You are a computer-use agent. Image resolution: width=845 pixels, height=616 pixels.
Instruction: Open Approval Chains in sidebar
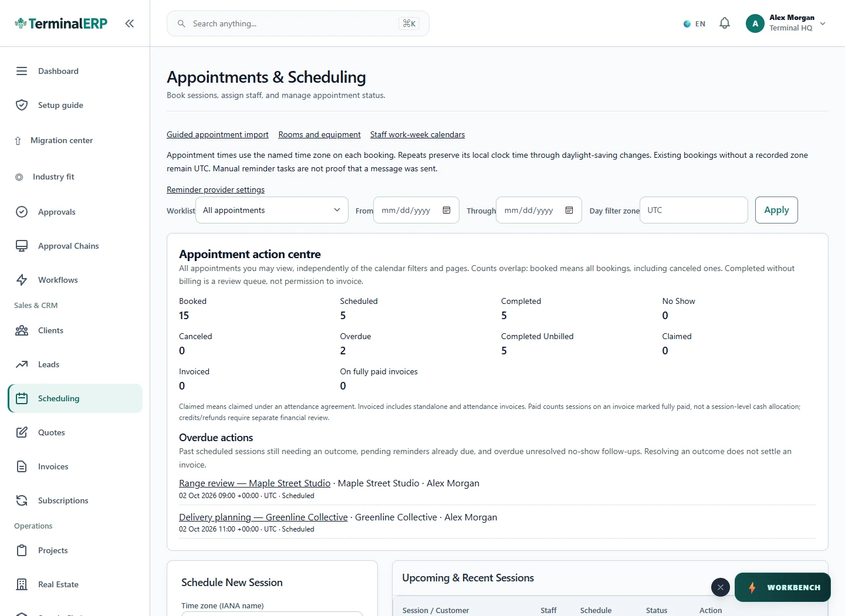[x=75, y=246]
